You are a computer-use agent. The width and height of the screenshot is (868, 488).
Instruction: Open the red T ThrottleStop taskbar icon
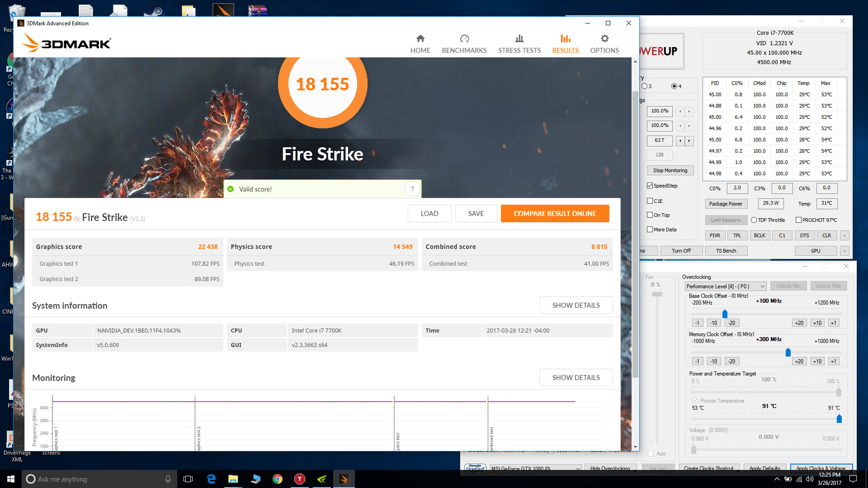click(x=299, y=479)
